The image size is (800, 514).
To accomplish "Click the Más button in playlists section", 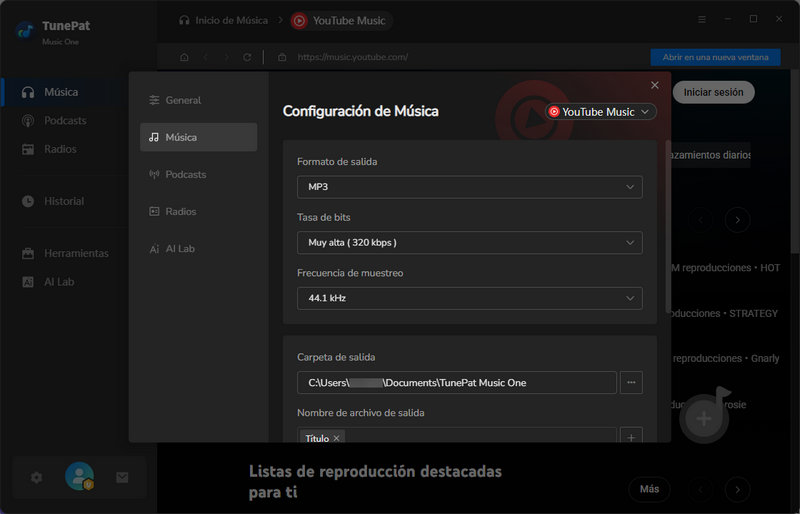I will [649, 489].
